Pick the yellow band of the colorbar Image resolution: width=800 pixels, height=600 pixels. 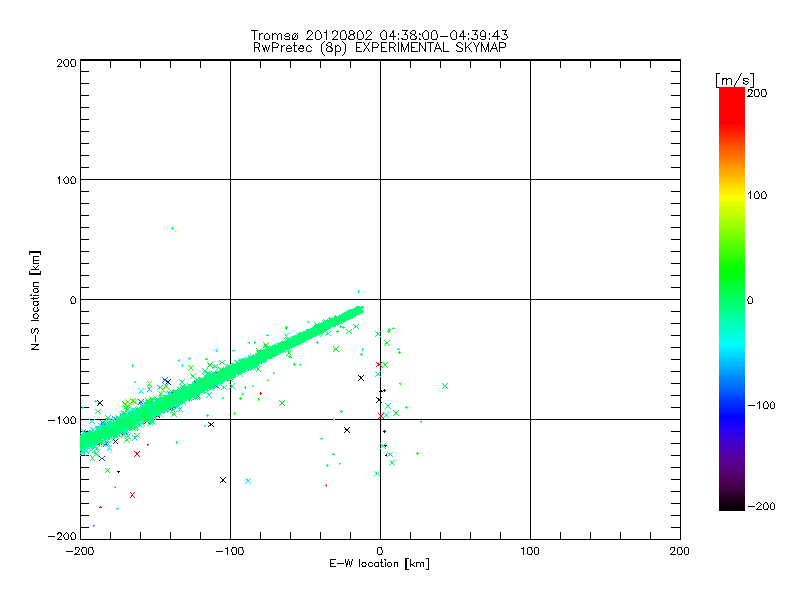(x=732, y=196)
